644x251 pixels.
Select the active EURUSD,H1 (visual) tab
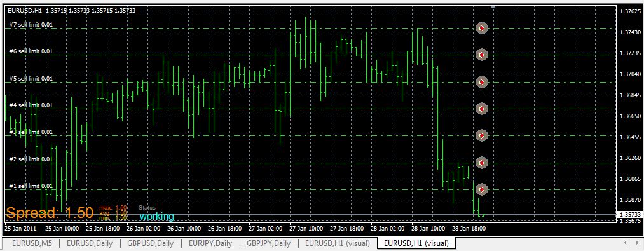tap(416, 243)
